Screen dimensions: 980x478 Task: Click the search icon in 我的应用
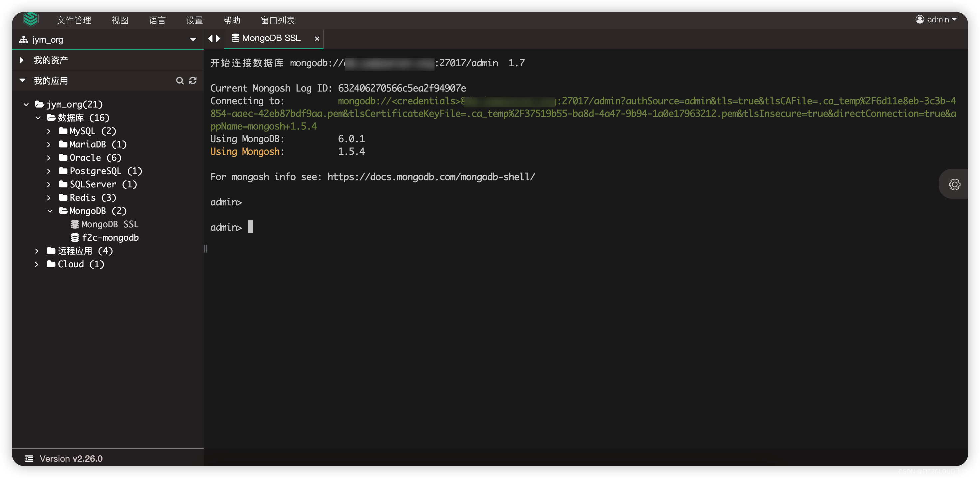[x=179, y=80]
